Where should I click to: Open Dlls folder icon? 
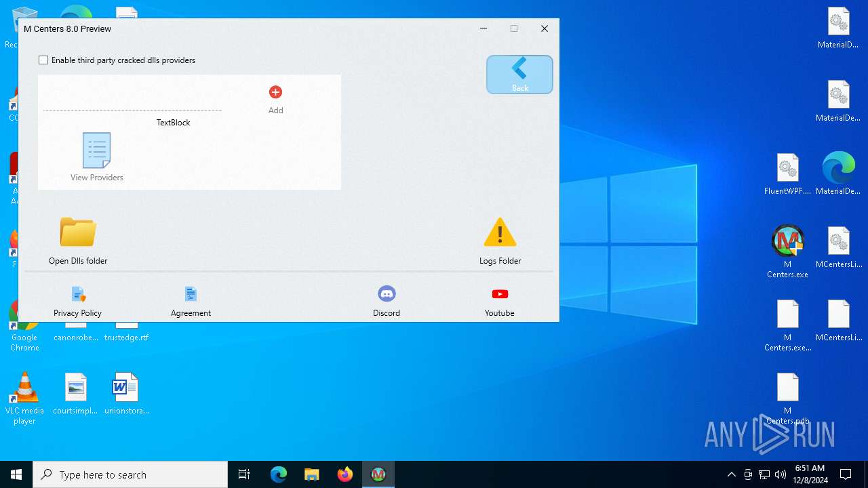point(78,232)
